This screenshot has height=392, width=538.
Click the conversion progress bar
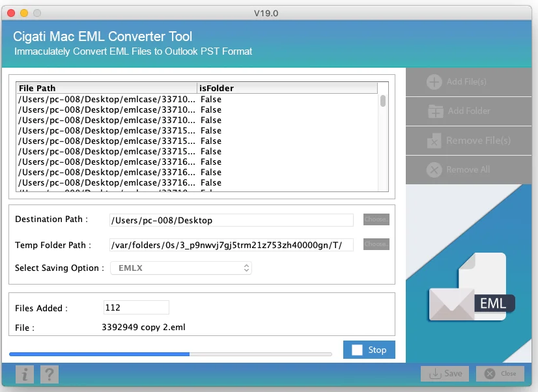[171, 354]
